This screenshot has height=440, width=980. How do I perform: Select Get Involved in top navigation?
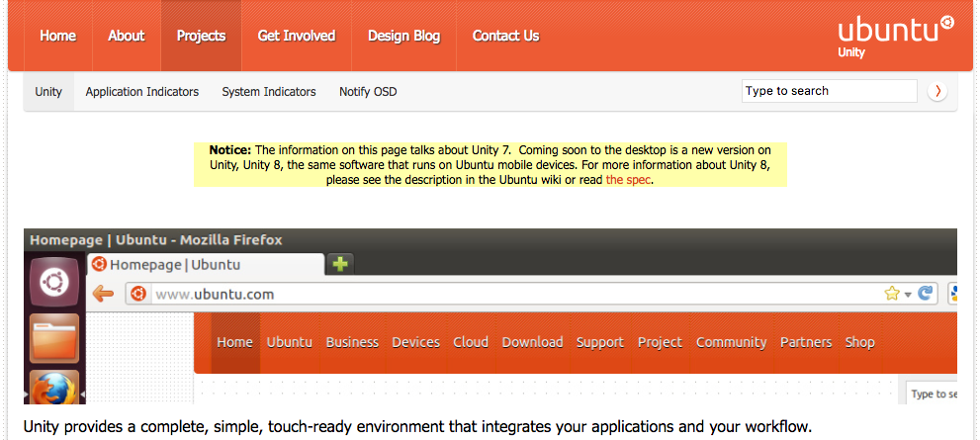[297, 36]
